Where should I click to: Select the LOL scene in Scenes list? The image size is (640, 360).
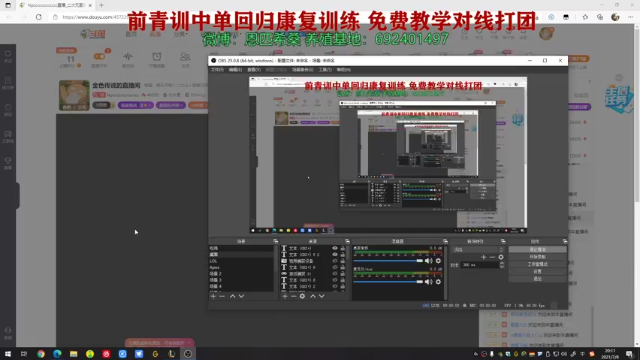tap(241, 261)
